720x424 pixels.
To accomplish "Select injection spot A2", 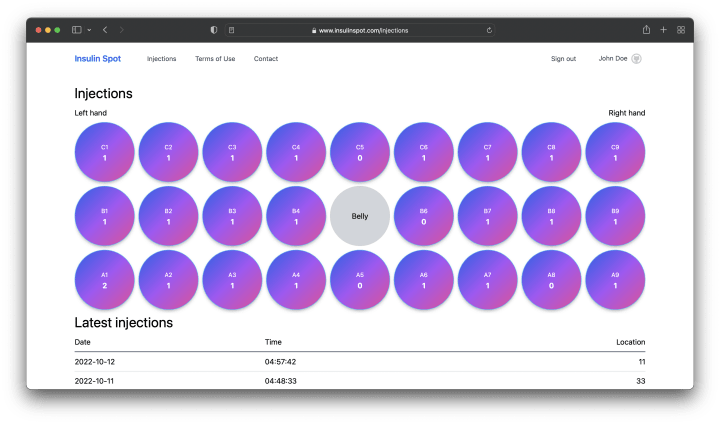I will tap(169, 280).
